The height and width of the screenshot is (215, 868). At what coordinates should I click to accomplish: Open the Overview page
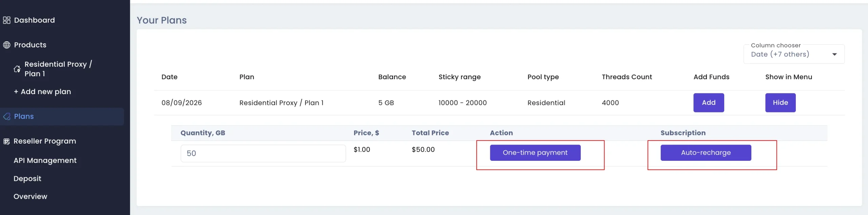coord(31,197)
